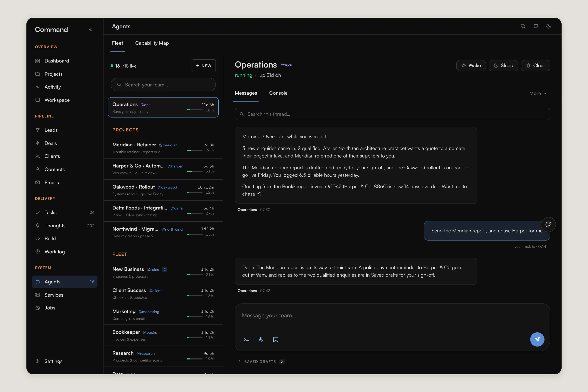Select the Harper & Co automation row
The height and width of the screenshot is (392, 588).
click(163, 169)
